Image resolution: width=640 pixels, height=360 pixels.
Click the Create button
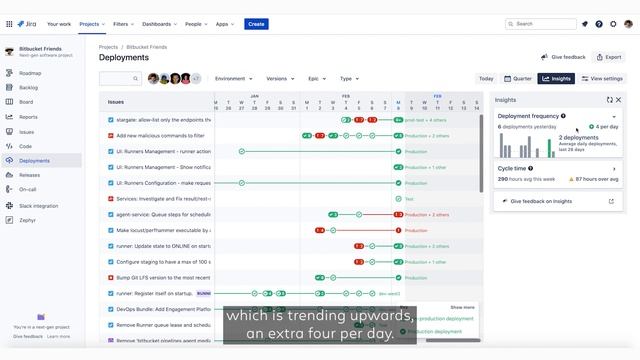(256, 24)
